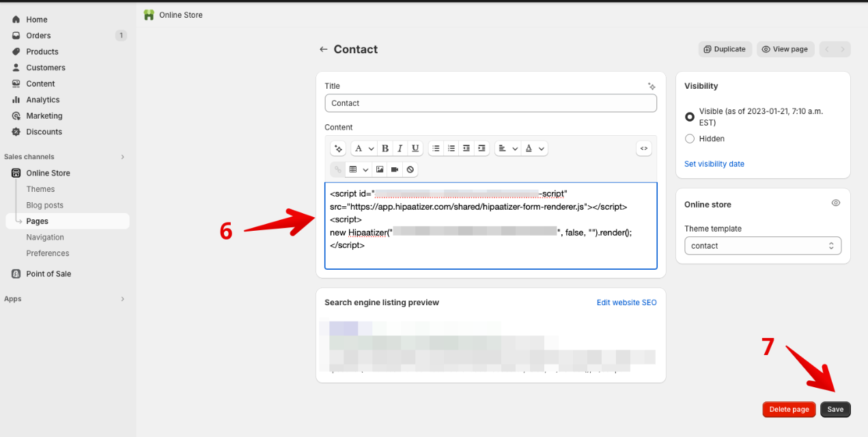Select the Hidden visibility radio button
Screen dimensions: 868x437
point(690,139)
